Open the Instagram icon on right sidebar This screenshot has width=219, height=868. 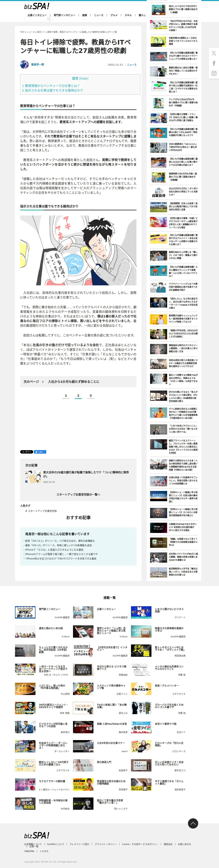214,73
